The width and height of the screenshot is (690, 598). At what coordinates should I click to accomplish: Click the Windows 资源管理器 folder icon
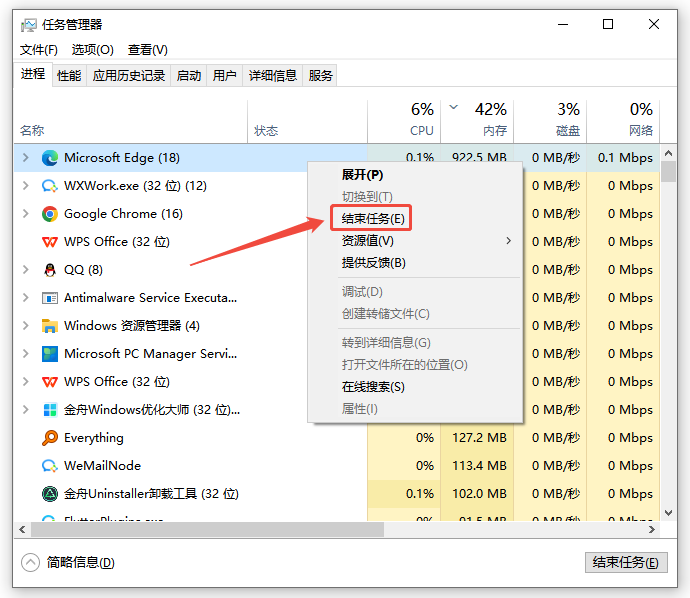click(x=50, y=326)
